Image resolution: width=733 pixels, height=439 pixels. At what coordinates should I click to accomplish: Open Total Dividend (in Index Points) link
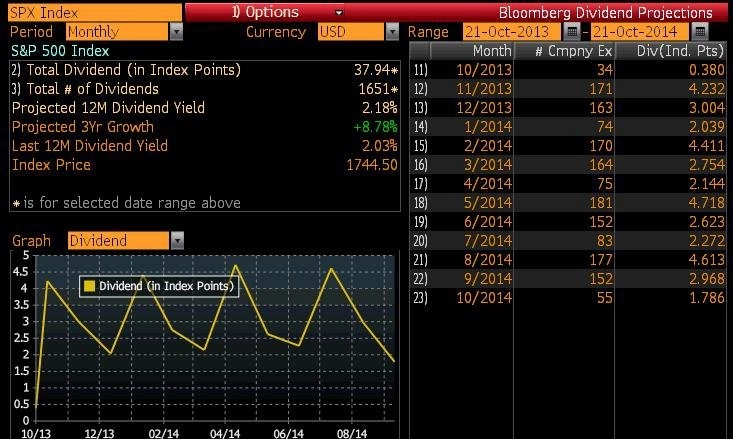126,70
